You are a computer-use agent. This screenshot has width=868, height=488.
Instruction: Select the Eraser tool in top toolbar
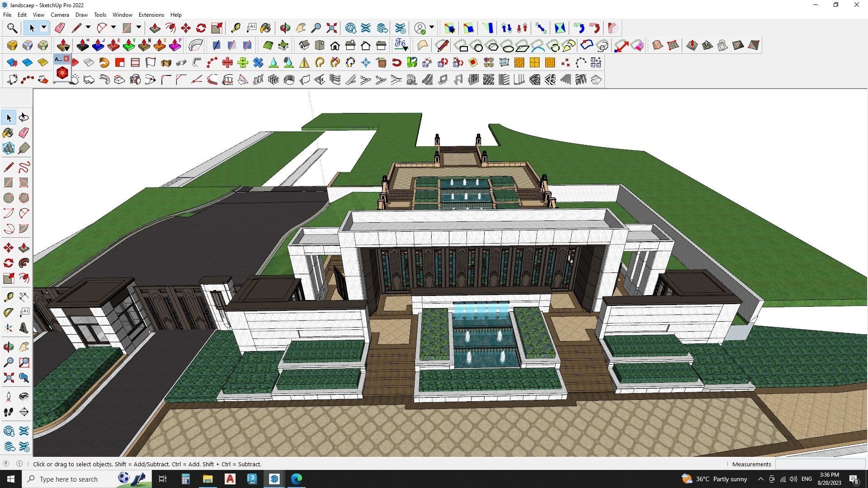point(60,28)
